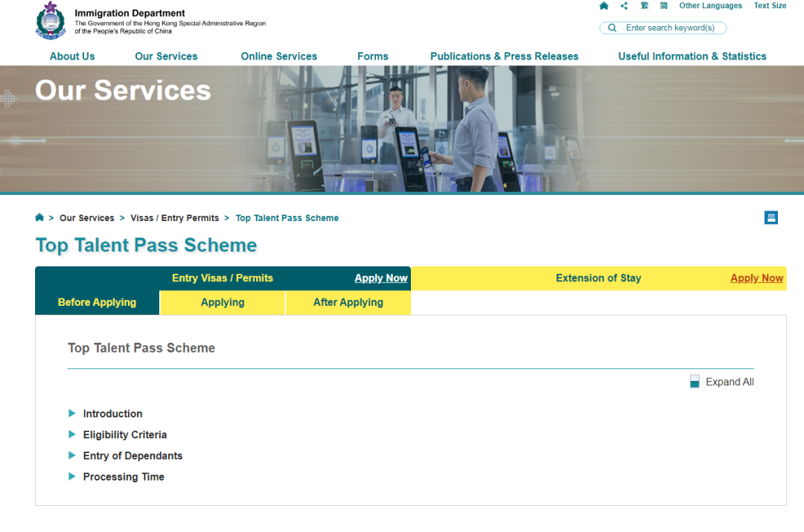Click the breadcrumb home icon
804x532 pixels.
click(39, 218)
